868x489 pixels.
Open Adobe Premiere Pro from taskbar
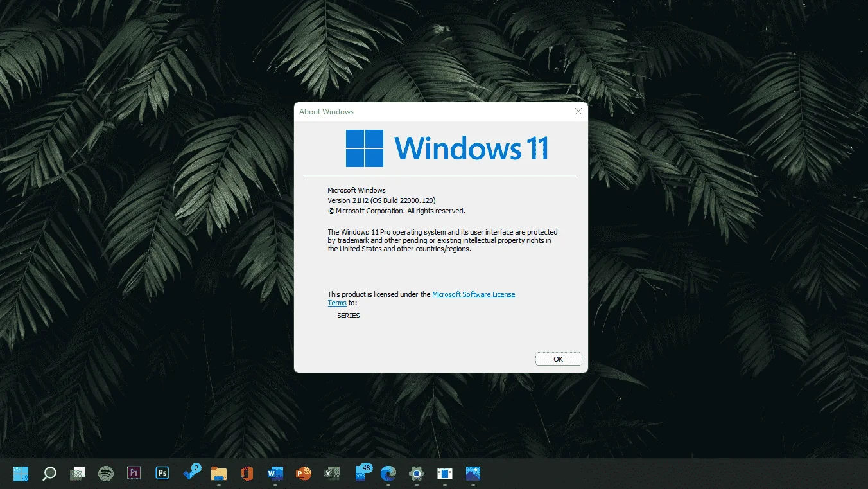pos(134,474)
